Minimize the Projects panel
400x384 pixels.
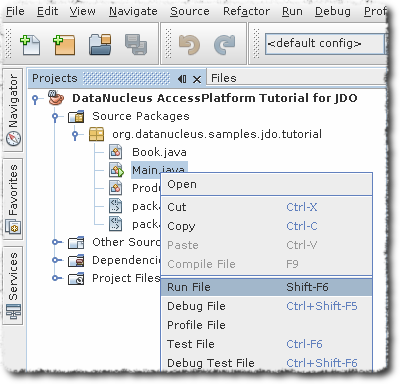[x=182, y=79]
